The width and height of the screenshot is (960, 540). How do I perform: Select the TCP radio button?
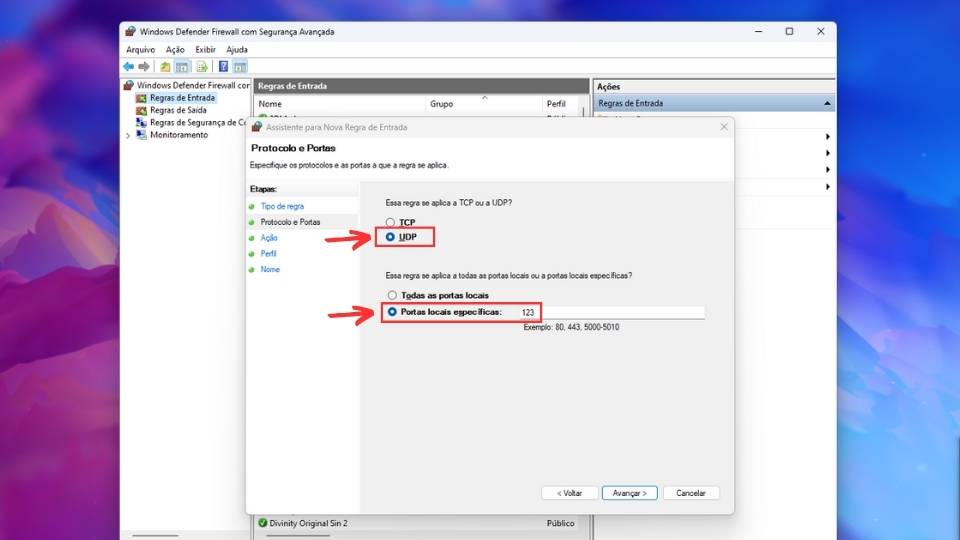click(391, 222)
